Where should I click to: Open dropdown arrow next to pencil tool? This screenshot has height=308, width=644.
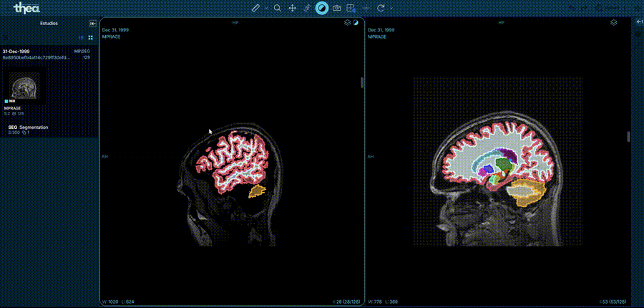pos(266,8)
